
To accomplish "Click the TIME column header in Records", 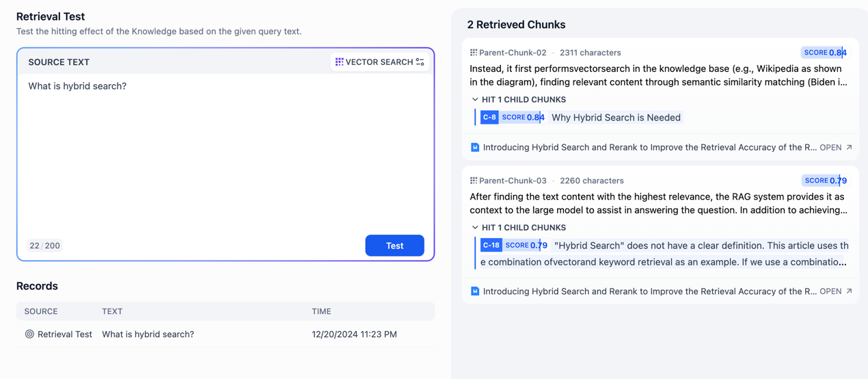I will coord(321,311).
